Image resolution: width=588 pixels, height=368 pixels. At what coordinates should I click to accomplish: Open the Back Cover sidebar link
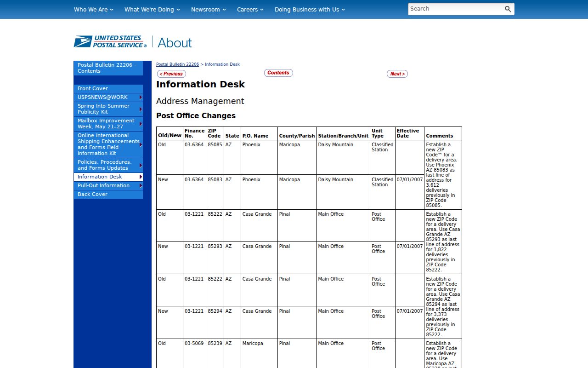(x=108, y=194)
